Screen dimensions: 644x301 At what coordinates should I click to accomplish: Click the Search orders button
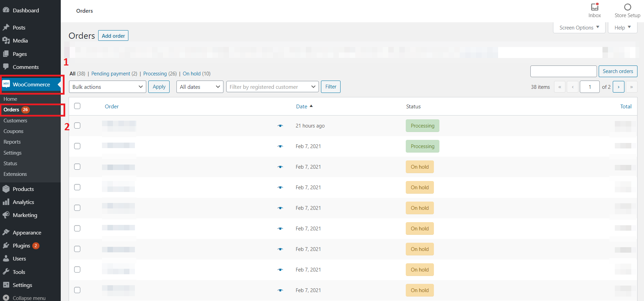[618, 71]
